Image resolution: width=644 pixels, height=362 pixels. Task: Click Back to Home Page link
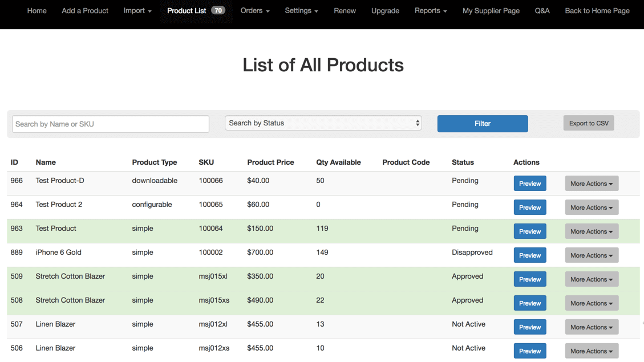597,11
